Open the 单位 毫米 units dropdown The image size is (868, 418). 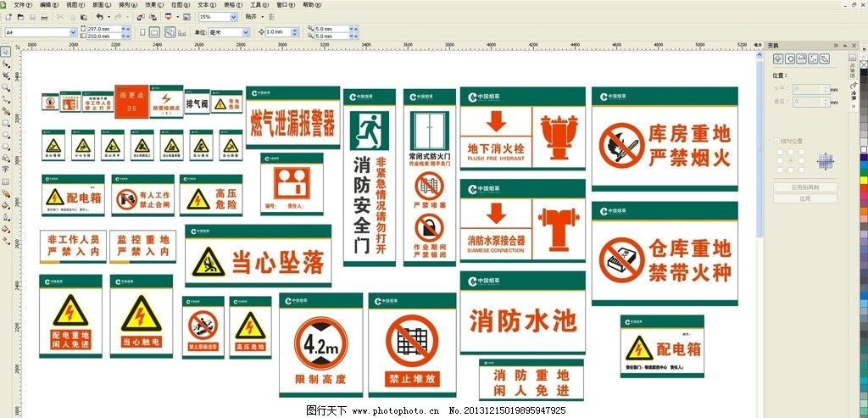pyautogui.click(x=246, y=33)
